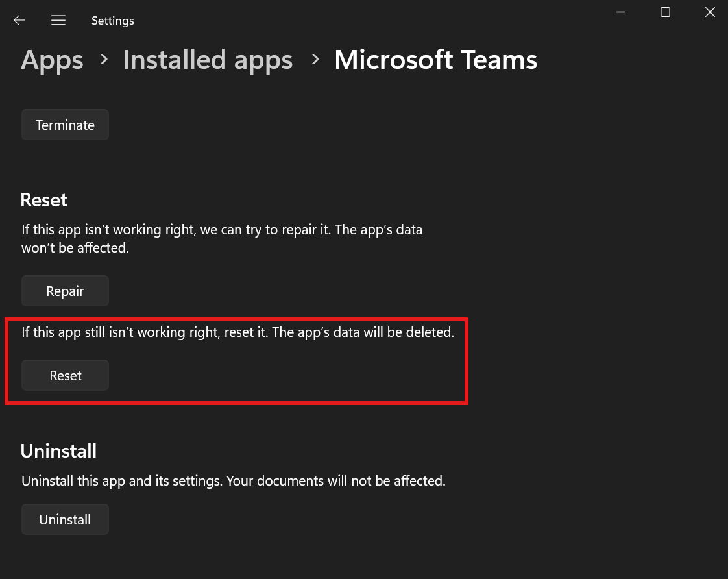Click the chevron after Installed apps
The height and width of the screenshot is (579, 728).
tap(315, 60)
